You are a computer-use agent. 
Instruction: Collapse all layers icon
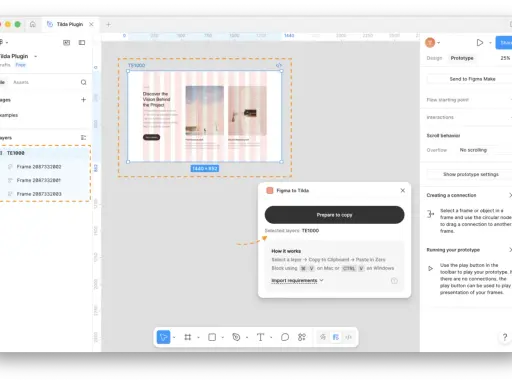tap(83, 137)
